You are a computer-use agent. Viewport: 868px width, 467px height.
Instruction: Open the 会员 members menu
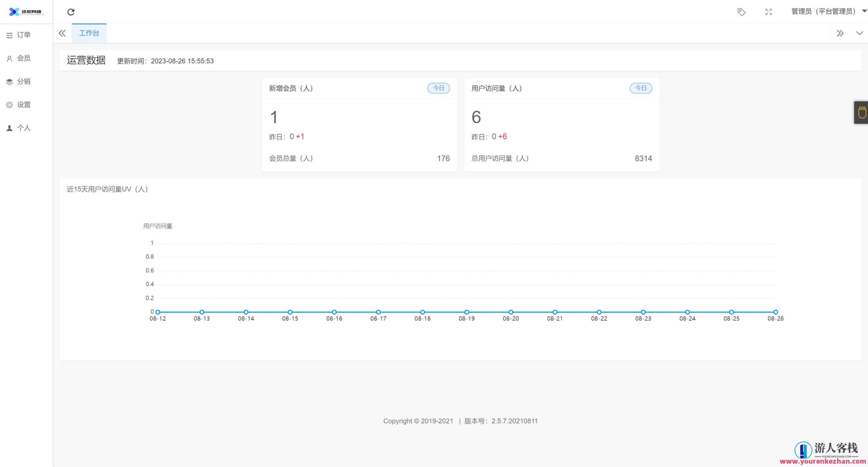tap(23, 58)
